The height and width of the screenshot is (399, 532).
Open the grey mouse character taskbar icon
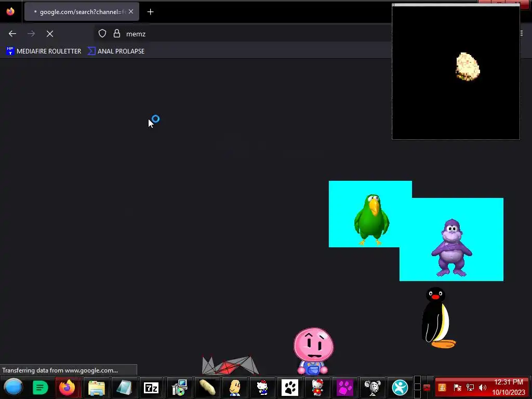373,387
